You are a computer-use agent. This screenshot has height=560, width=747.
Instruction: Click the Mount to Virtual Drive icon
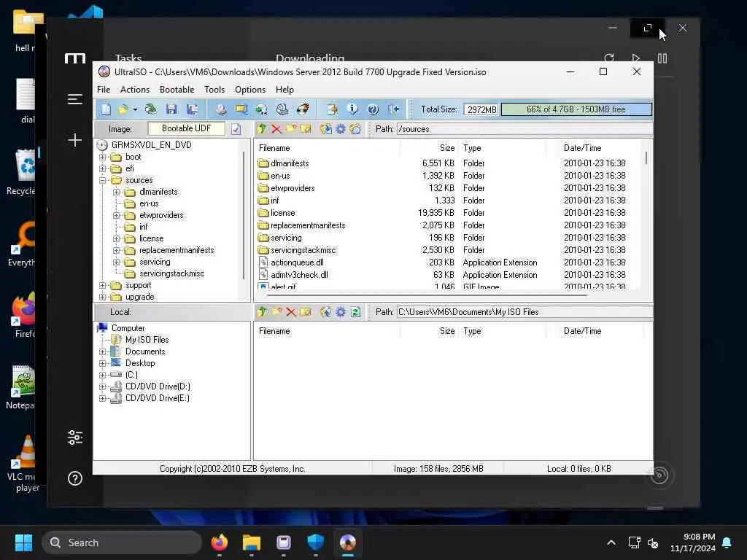coord(282,109)
